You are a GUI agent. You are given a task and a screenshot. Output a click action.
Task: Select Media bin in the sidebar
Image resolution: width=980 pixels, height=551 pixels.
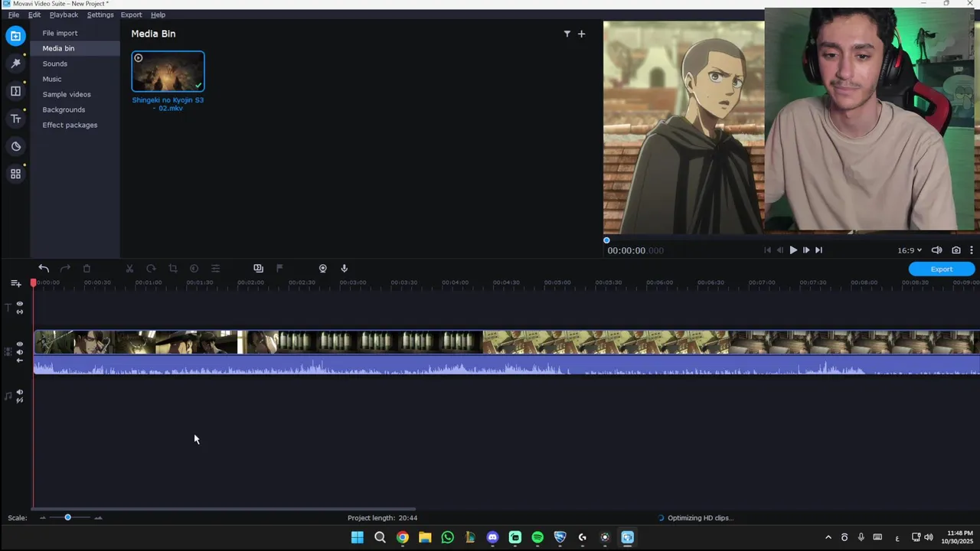[75, 48]
